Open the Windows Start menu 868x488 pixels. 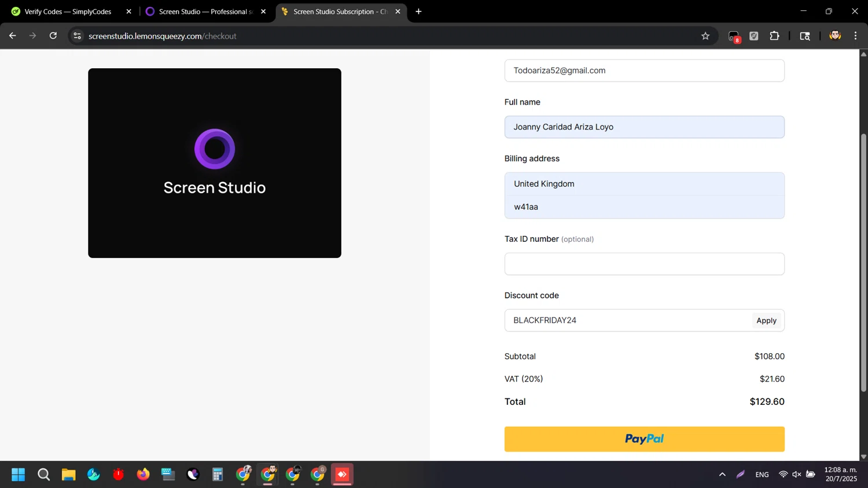point(19,475)
